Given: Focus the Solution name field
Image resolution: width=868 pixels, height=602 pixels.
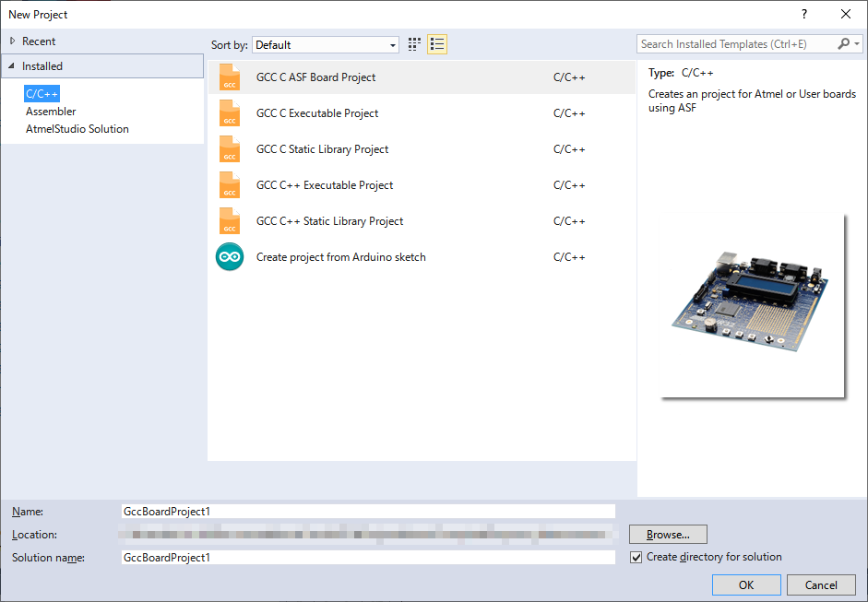Looking at the screenshot, I should (x=368, y=557).
